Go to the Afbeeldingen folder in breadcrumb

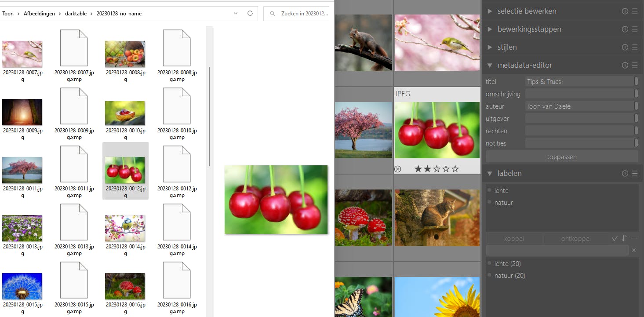[x=40, y=14]
